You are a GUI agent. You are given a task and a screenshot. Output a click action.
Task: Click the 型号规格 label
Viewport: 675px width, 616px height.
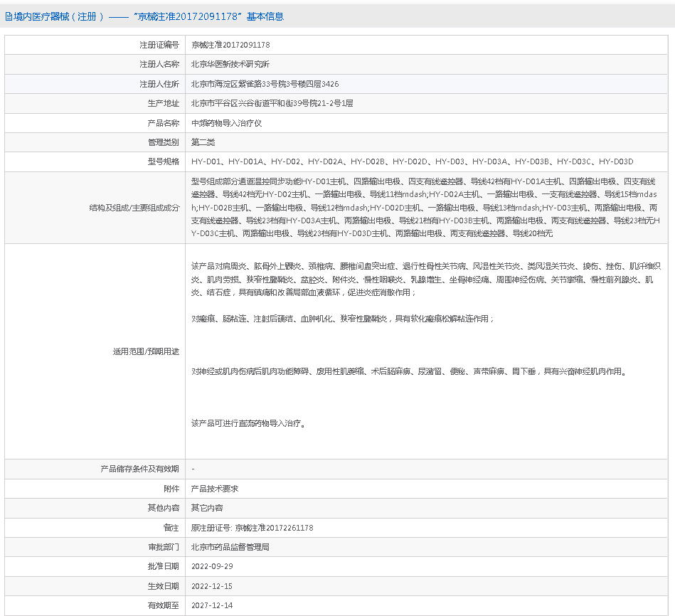(x=163, y=162)
